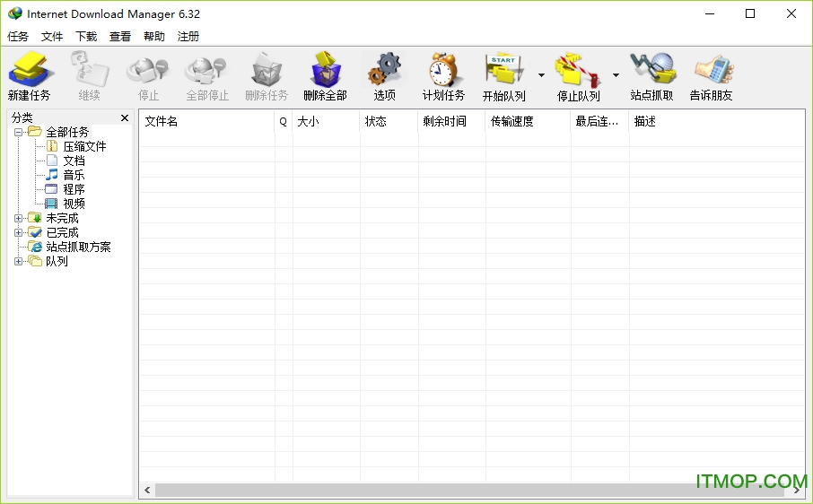Open the 计划任务 scheduler clock icon
Viewport: 813px width, 504px height.
pyautogui.click(x=443, y=75)
